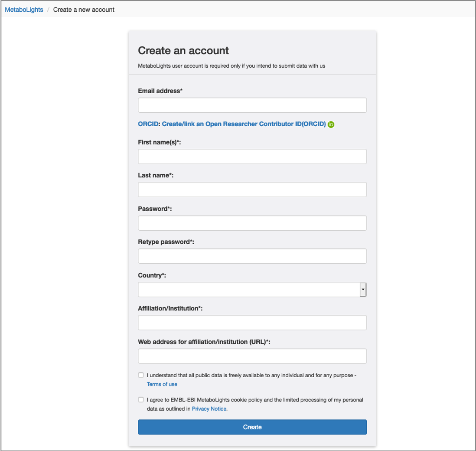Click into the Last name field
The height and width of the screenshot is (451, 476).
[252, 190]
